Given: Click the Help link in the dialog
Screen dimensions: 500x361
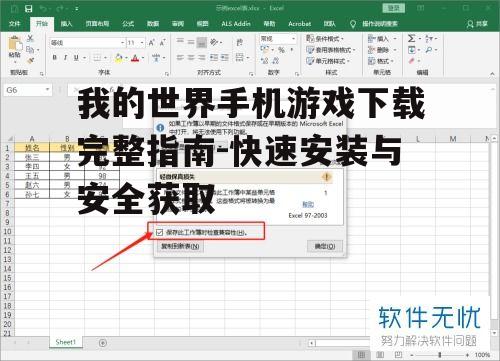Looking at the screenshot, I should point(308,204).
